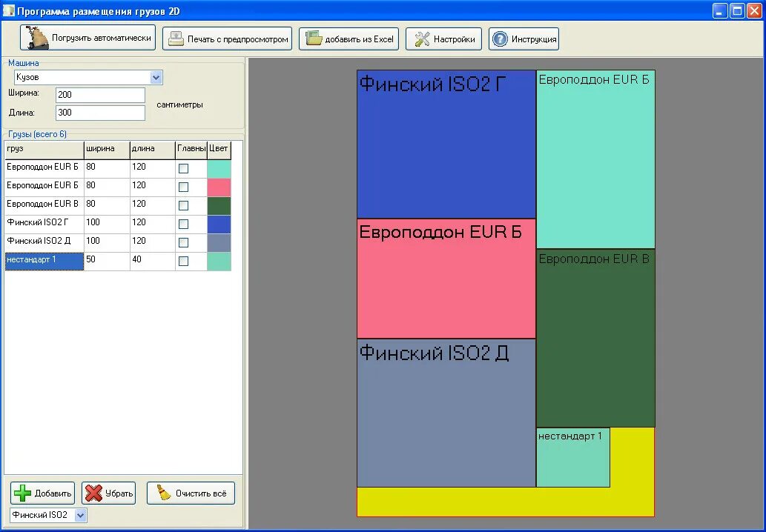The image size is (766, 532).
Task: Click the dark green swatch of Европоддон EUR В
Action: pos(219,206)
